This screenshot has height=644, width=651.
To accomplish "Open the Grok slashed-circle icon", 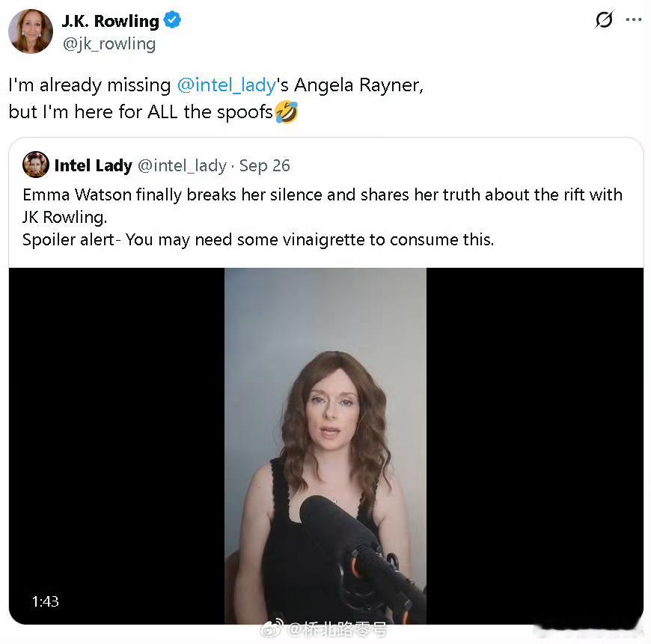I will (x=604, y=19).
